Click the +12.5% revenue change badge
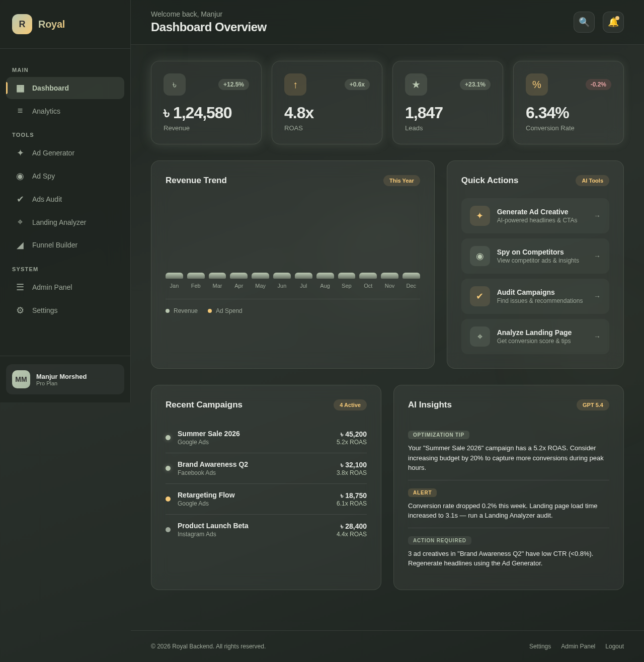Viewport: 644px width, 662px height. point(233,85)
